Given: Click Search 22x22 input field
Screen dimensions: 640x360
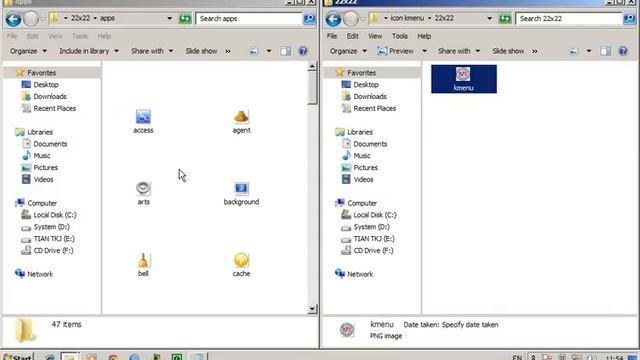Looking at the screenshot, I should pyautogui.click(x=569, y=18).
